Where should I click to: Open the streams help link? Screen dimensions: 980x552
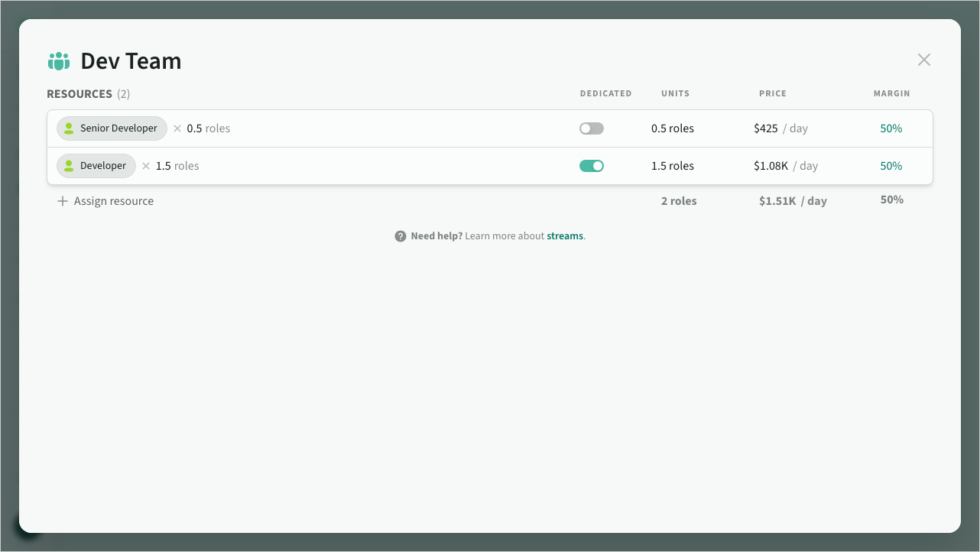pyautogui.click(x=565, y=236)
